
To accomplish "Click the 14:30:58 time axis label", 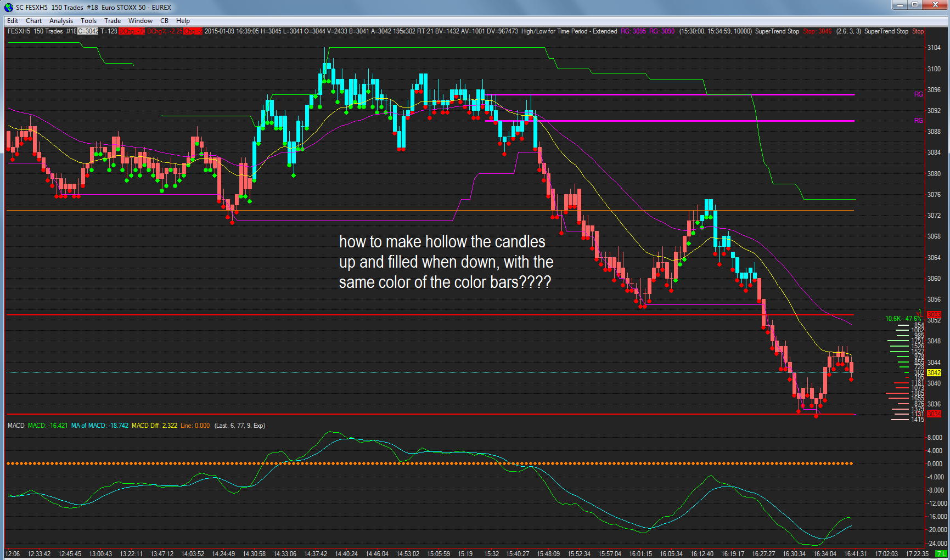I will click(x=254, y=554).
